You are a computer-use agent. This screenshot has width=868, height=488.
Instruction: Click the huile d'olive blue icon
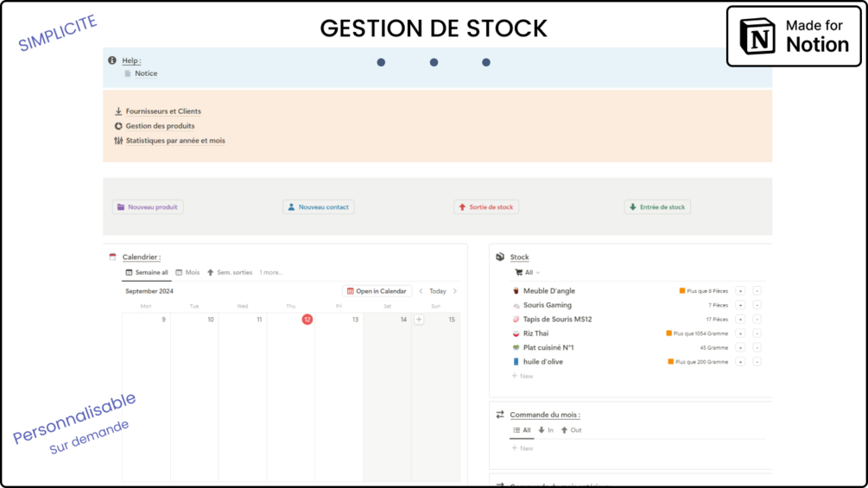pos(516,362)
